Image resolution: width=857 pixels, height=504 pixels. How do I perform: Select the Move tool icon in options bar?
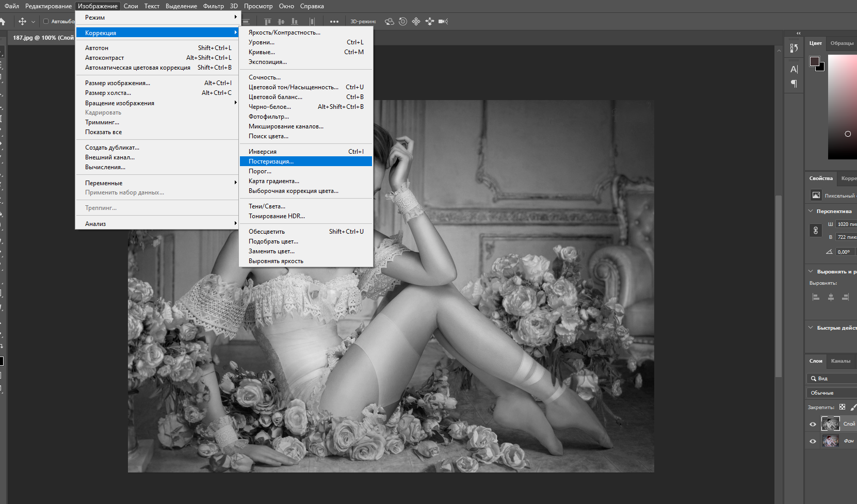(x=22, y=22)
